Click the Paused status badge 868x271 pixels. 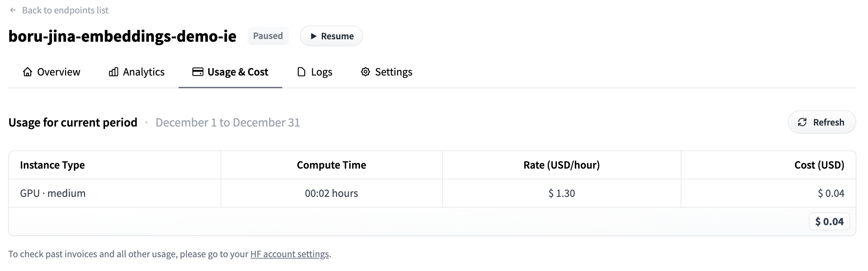point(268,36)
